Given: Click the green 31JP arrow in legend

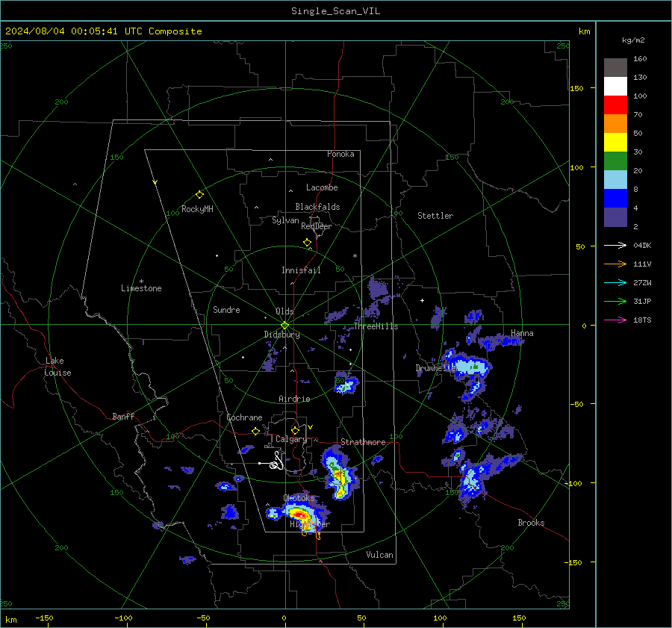Looking at the screenshot, I should click(615, 302).
